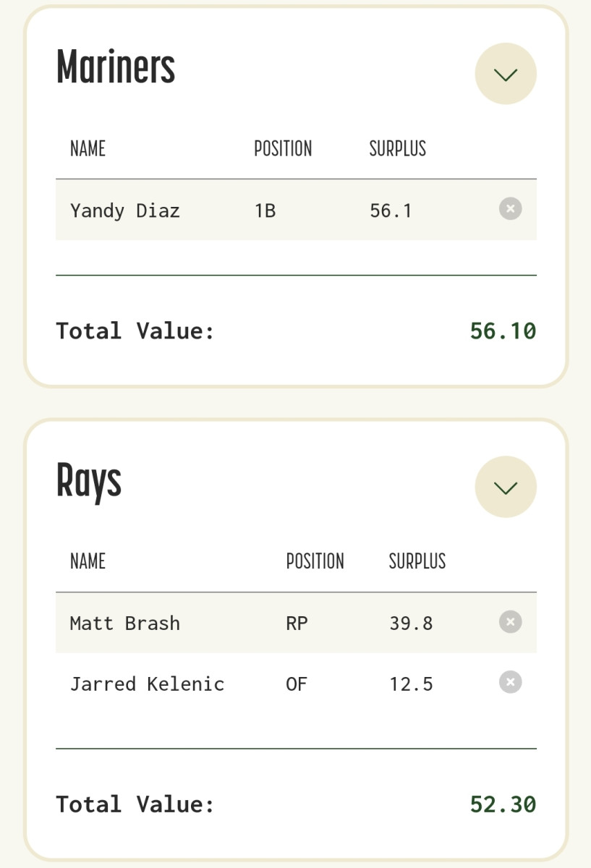
Task: Collapse the Mariners panel with chevron
Action: pyautogui.click(x=506, y=74)
